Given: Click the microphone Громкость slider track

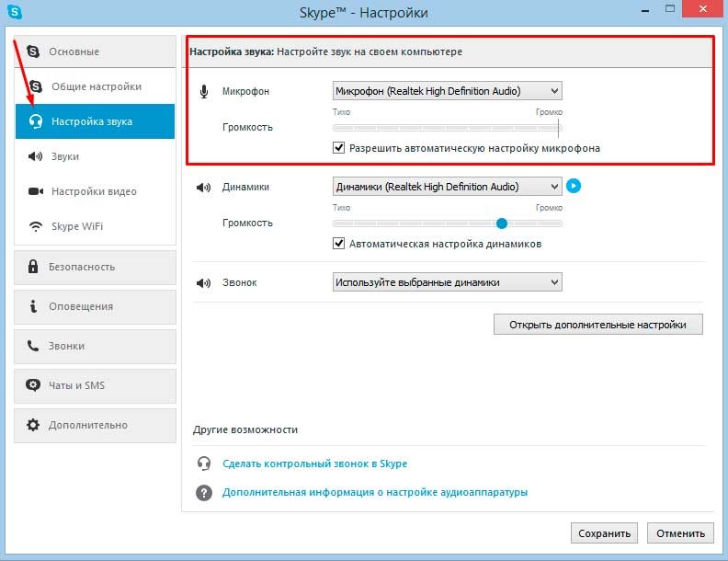Looking at the screenshot, I should (x=447, y=128).
